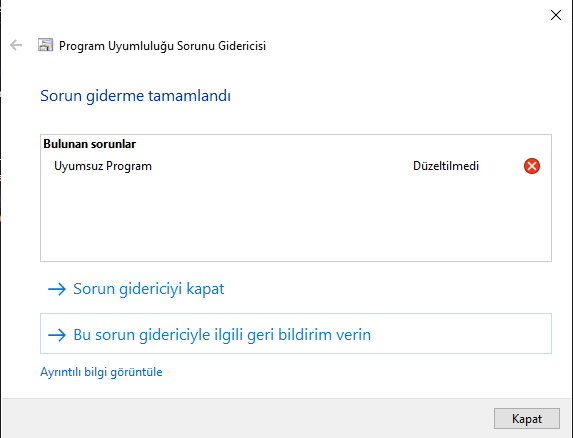Click arrow icon next to Sorun gidericiyi kapat
Screen dimensions: 573x438
click(x=57, y=289)
